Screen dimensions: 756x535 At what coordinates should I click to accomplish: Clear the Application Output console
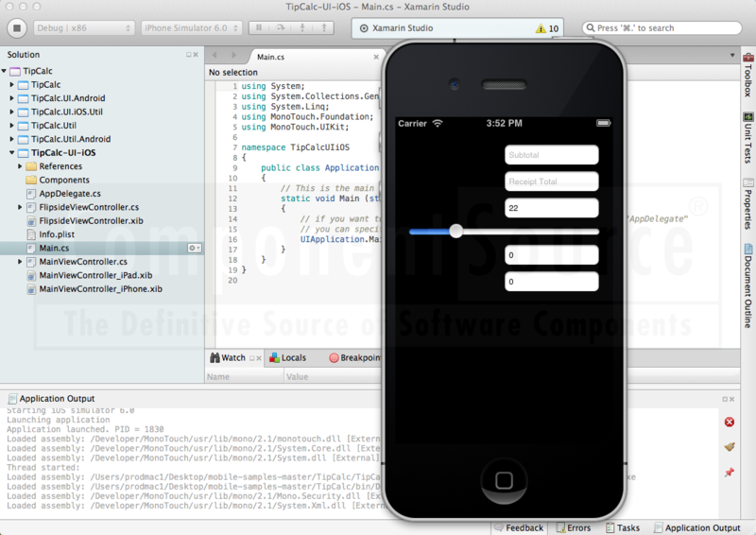[730, 447]
